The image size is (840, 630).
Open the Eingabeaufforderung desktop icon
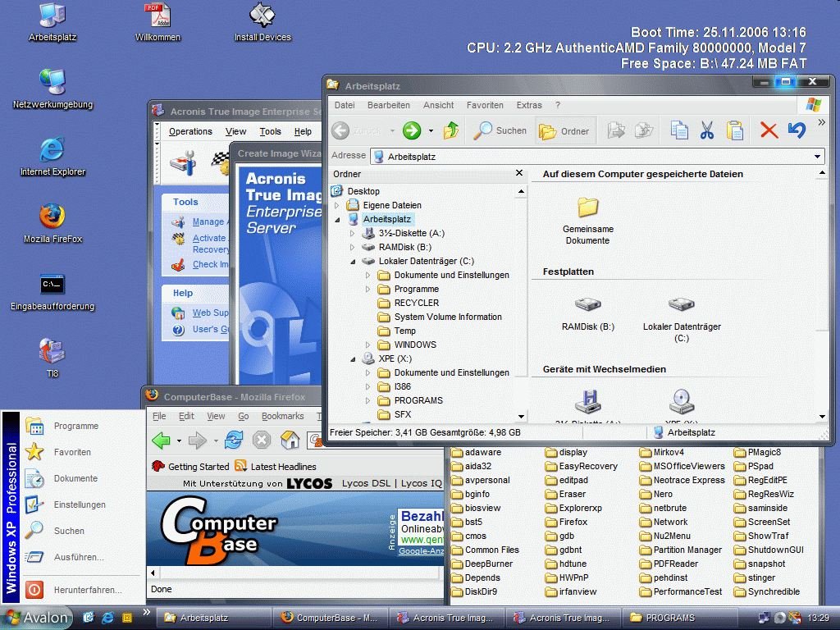coord(52,291)
